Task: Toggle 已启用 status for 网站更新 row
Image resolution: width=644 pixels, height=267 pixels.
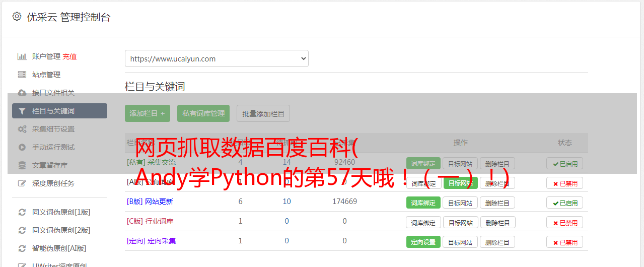Action: pos(565,203)
